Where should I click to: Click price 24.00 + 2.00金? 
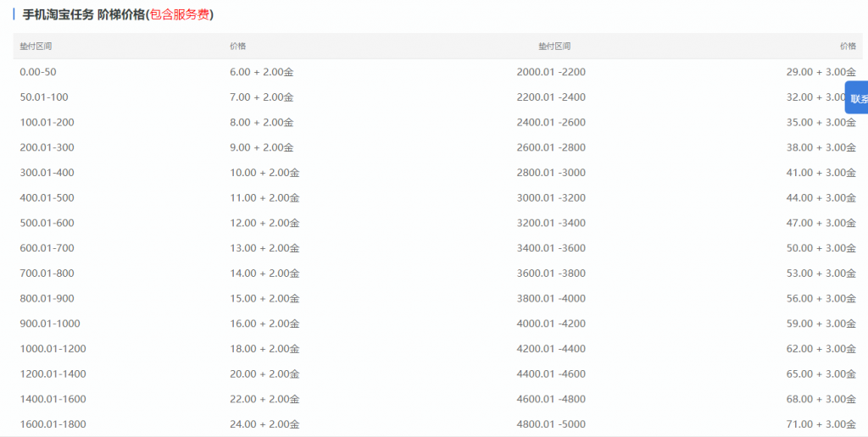[x=264, y=424]
